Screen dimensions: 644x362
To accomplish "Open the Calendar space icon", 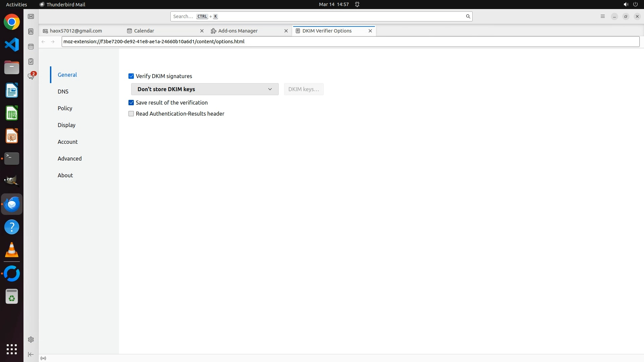I will tap(31, 47).
